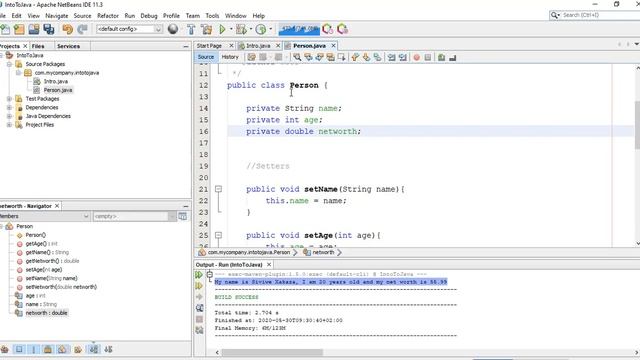
Task: Collapse the setAge method code fold
Action: (218, 236)
